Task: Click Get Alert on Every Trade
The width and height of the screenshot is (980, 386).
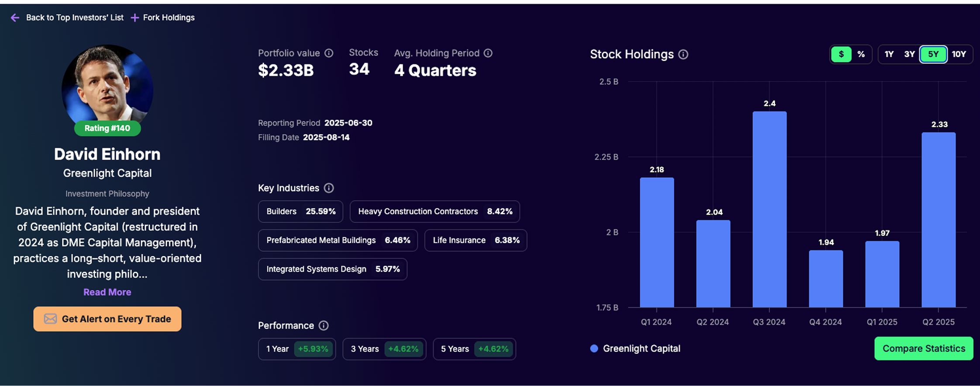Action: 107,319
